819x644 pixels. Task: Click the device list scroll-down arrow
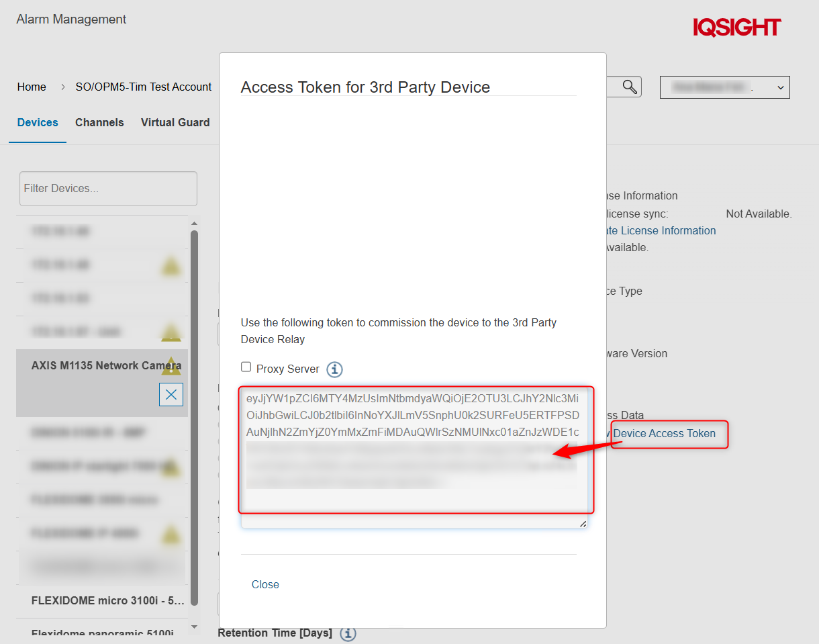pos(194,627)
